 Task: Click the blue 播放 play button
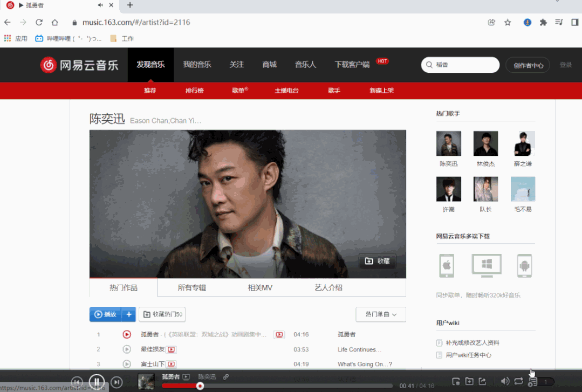coord(105,314)
